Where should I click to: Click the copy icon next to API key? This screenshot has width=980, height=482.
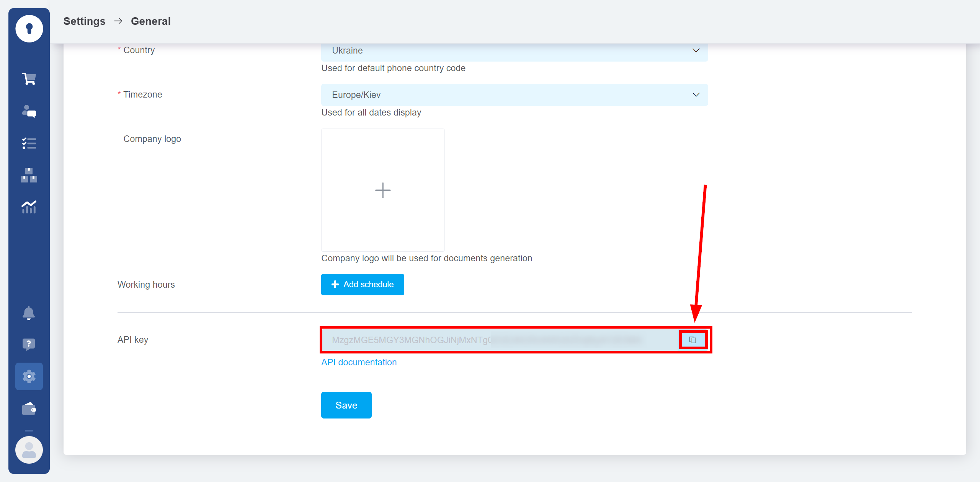point(693,340)
